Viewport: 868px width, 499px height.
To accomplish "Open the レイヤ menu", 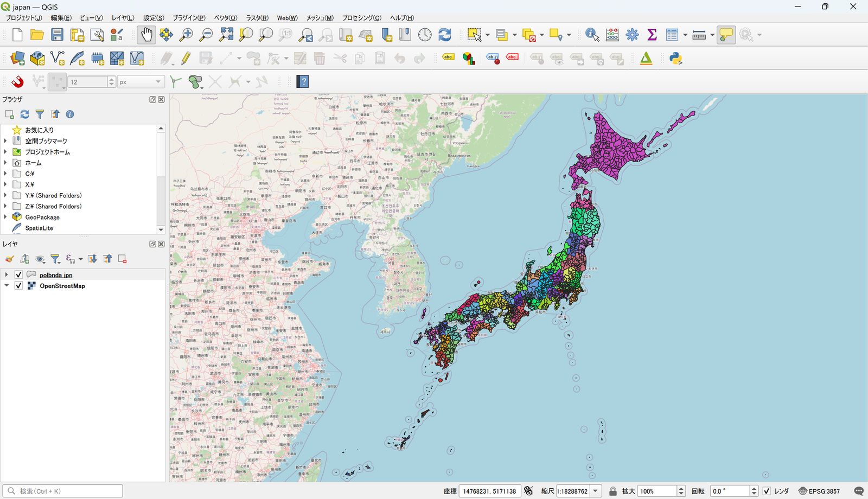I will point(123,18).
